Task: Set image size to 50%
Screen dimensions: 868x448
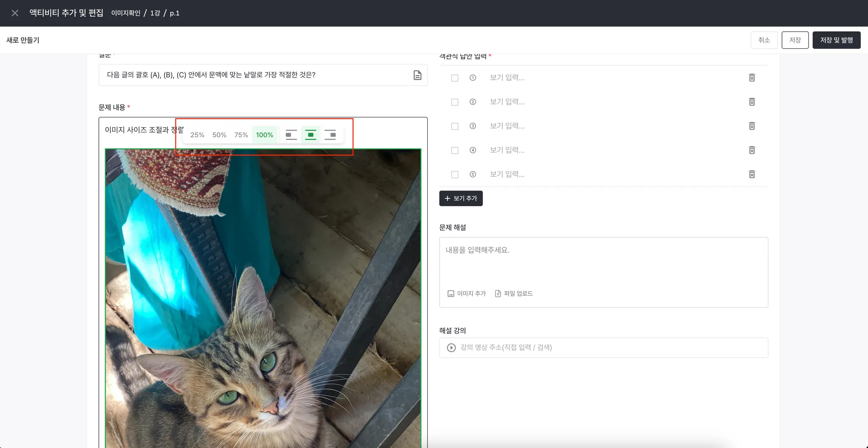Action: click(x=219, y=135)
